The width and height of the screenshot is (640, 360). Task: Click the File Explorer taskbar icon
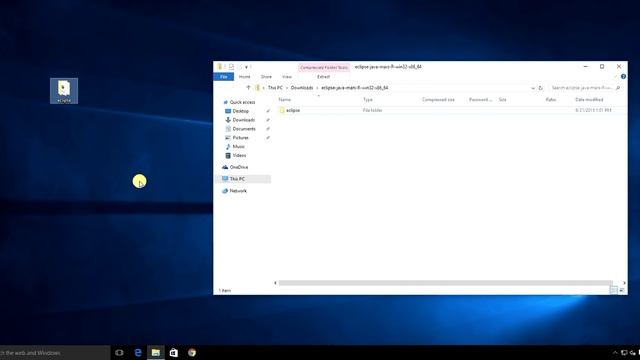[x=156, y=353]
